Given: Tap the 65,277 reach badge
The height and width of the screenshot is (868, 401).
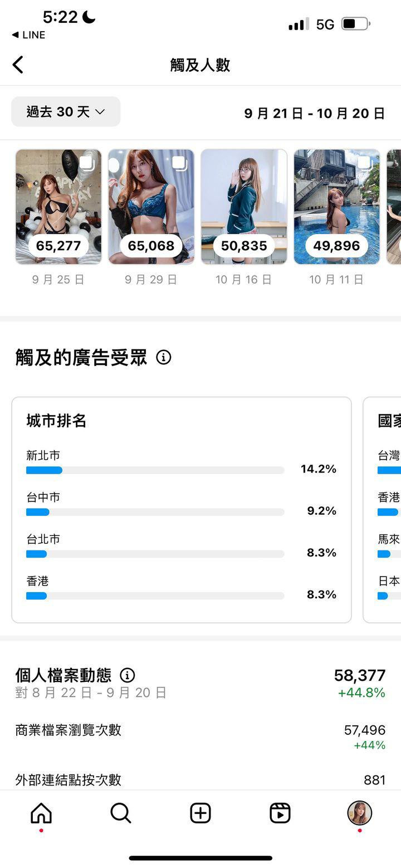Looking at the screenshot, I should tap(58, 246).
